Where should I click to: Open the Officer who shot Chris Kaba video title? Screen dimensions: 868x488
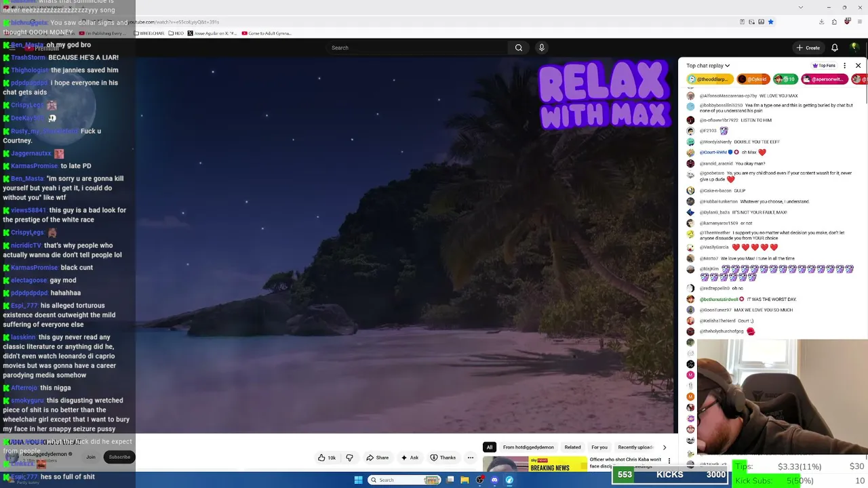625,463
